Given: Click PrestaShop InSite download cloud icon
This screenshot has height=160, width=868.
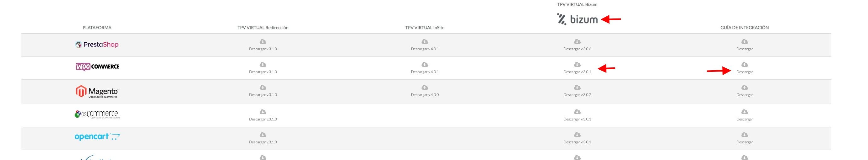Looking at the screenshot, I should pyautogui.click(x=425, y=41).
